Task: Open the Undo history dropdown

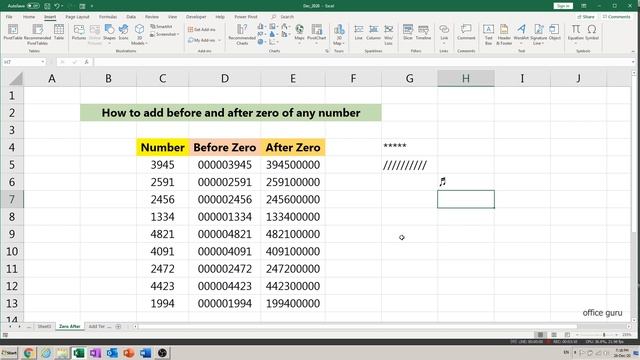Action: pos(62,6)
